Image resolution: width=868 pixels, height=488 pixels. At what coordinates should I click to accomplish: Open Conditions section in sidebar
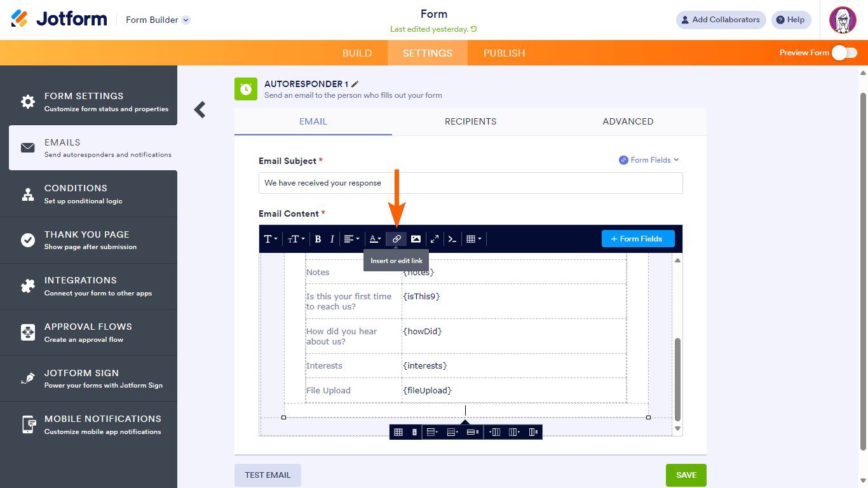89,194
